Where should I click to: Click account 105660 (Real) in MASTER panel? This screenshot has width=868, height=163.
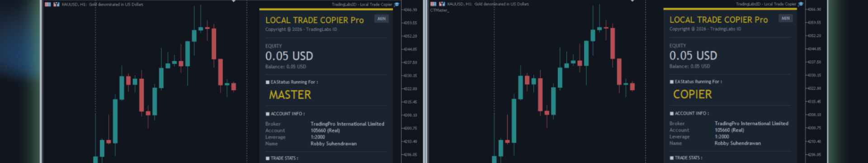[325, 130]
